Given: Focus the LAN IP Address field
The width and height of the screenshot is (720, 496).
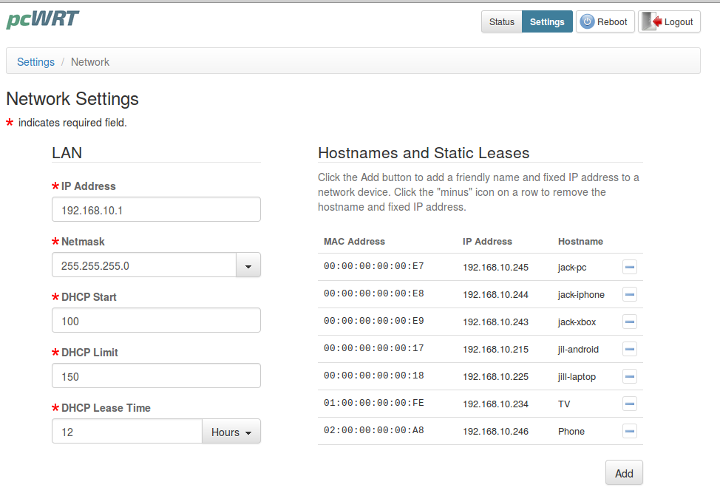Looking at the screenshot, I should 156,210.
